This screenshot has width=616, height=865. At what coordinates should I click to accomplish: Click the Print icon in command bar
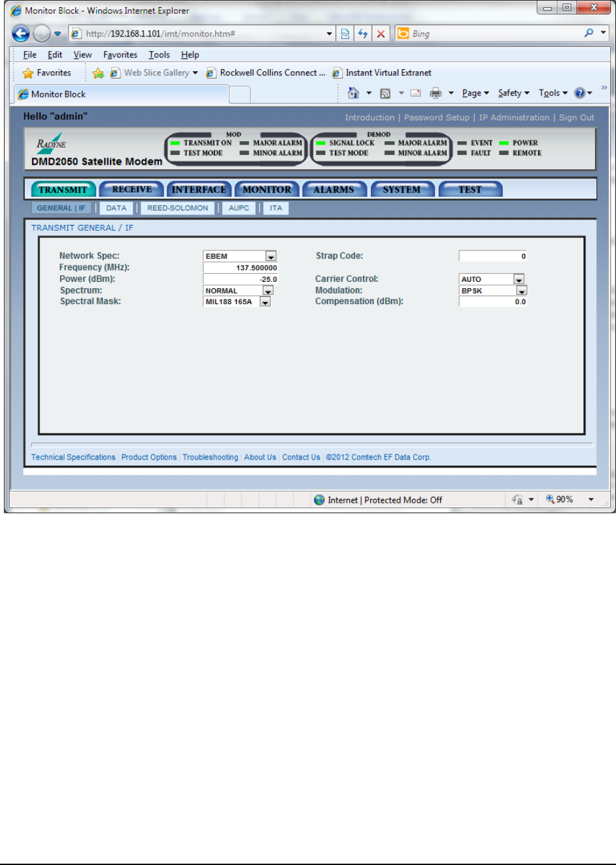[x=436, y=93]
